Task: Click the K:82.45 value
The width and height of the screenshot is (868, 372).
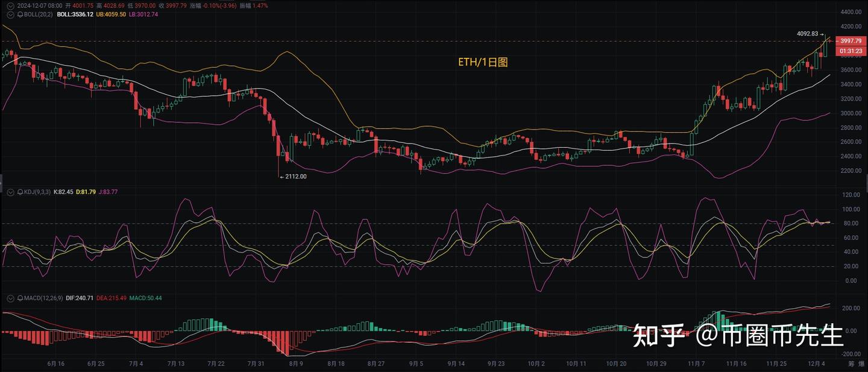Action: tap(63, 192)
